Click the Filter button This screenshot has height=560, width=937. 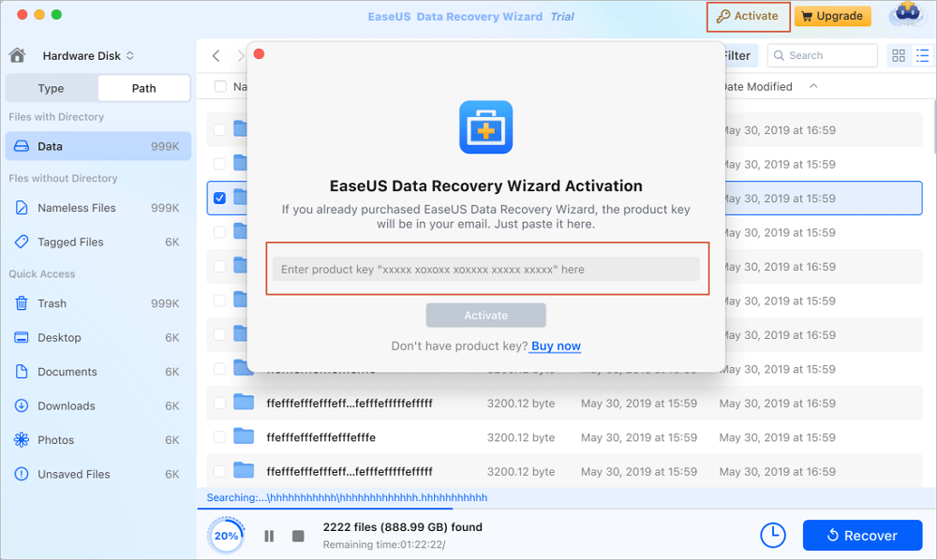(x=740, y=55)
